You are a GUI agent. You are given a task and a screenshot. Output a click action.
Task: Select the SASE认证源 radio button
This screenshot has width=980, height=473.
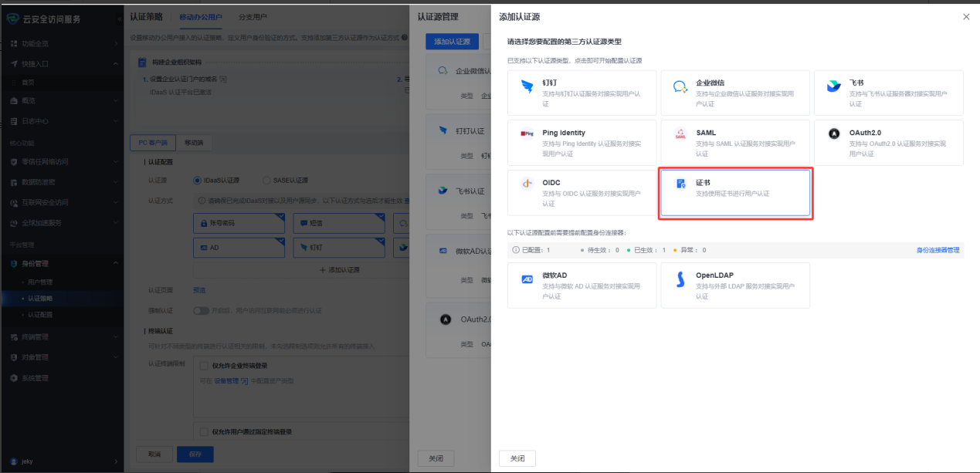click(266, 180)
